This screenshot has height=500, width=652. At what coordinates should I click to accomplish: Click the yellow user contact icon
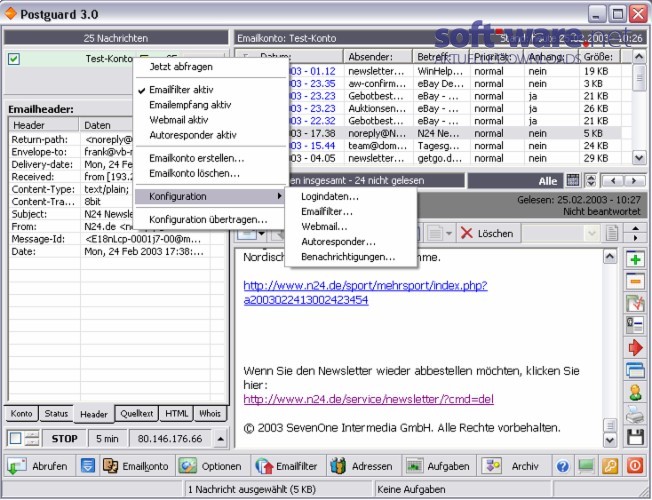tap(635, 392)
